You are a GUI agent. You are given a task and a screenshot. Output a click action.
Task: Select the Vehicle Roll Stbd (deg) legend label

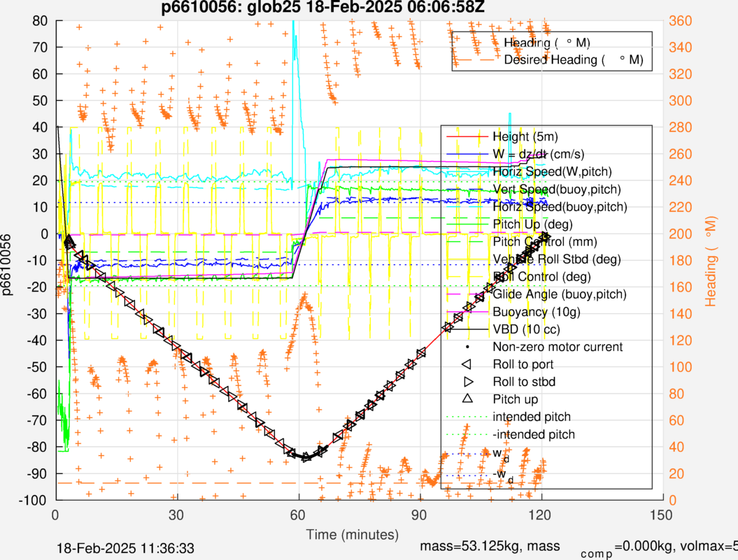558,259
